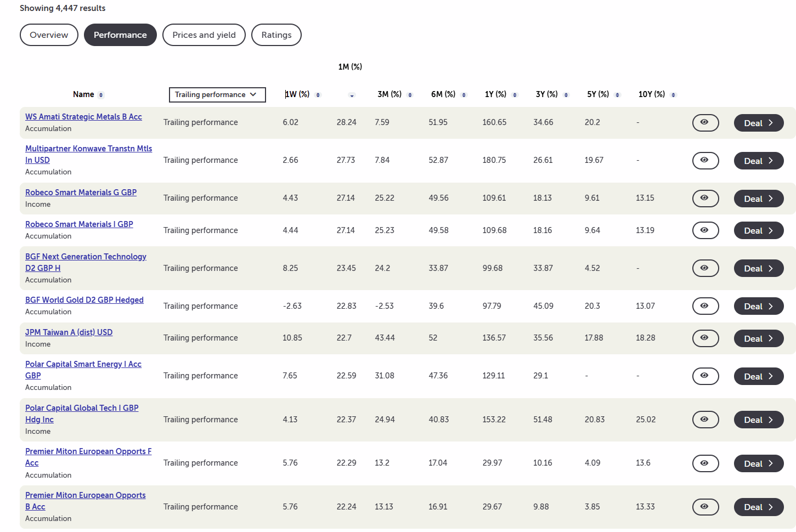
Task: Sort by 10Y (%) column
Action: pyautogui.click(x=673, y=95)
